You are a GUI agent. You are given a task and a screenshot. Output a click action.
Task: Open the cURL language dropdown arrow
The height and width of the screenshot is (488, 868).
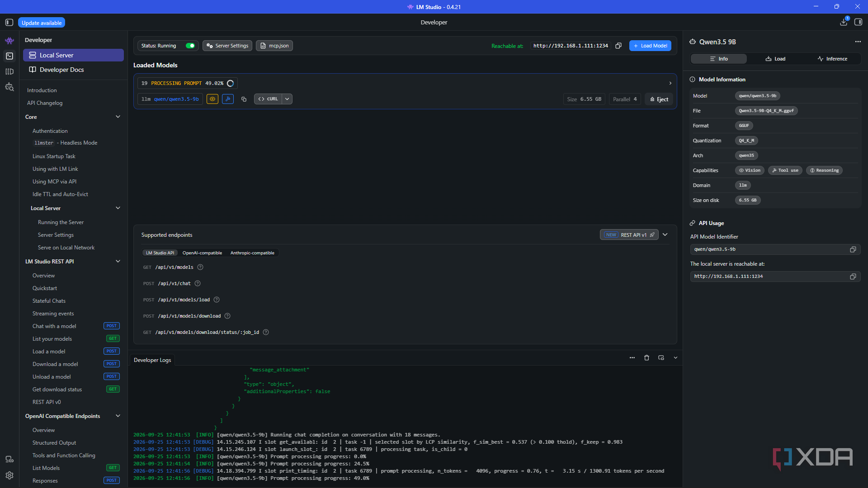point(287,99)
